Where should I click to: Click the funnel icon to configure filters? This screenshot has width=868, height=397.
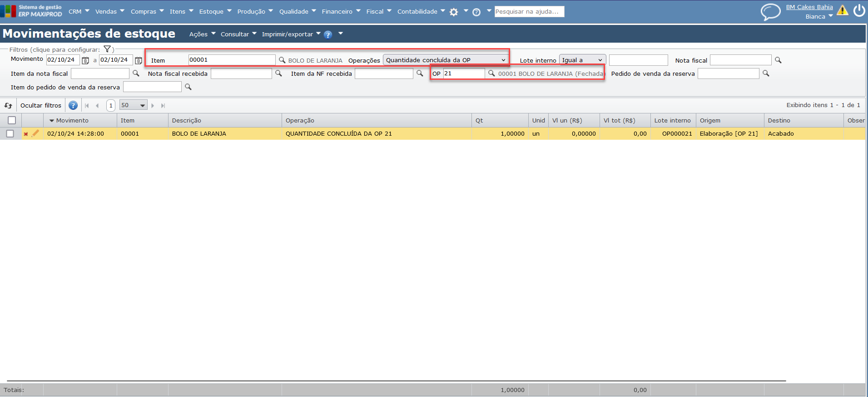[107, 49]
